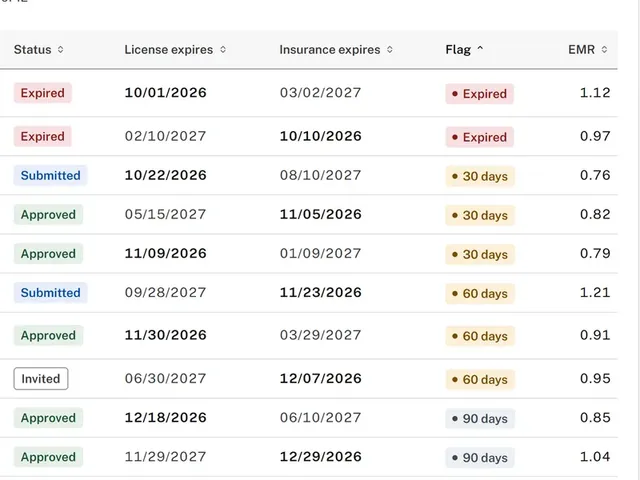Click license date 02/10/2027
This screenshot has height=480, width=640.
165,136
